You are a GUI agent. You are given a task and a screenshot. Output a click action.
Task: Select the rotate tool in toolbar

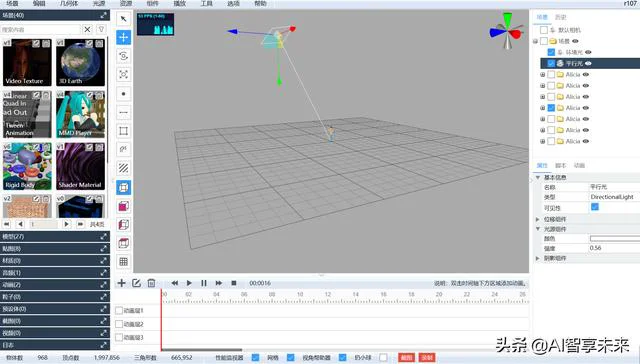coord(123,56)
